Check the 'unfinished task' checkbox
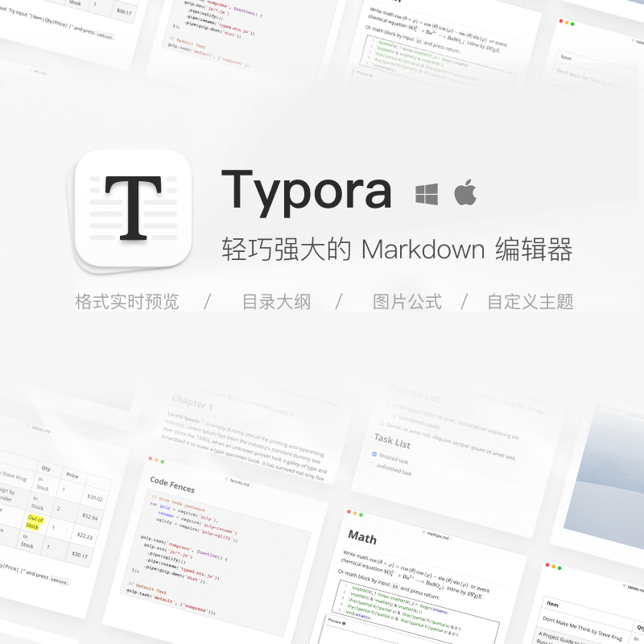Image resolution: width=644 pixels, height=644 pixels. [372, 465]
